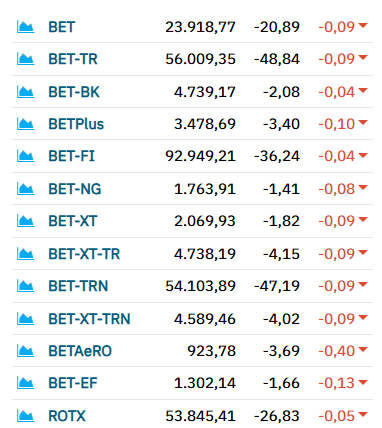The width and height of the screenshot is (382, 428).
Task: Open the chart icon for BETPlus
Action: click(x=25, y=124)
